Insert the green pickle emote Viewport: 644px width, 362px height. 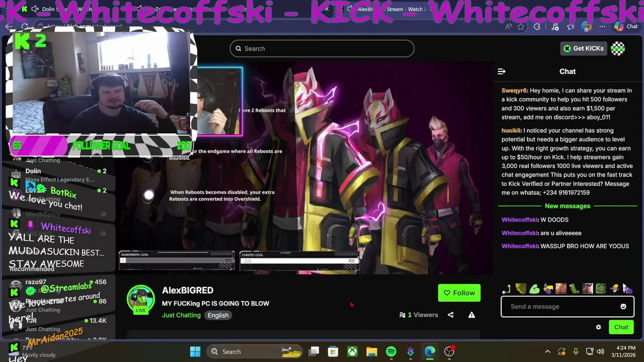574,289
